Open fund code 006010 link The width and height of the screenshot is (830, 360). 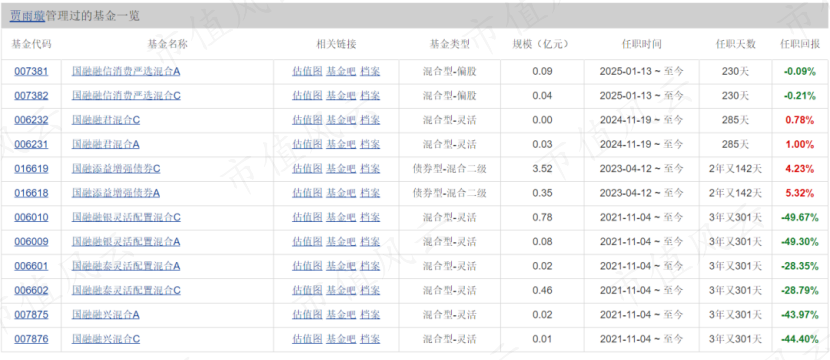[31, 218]
